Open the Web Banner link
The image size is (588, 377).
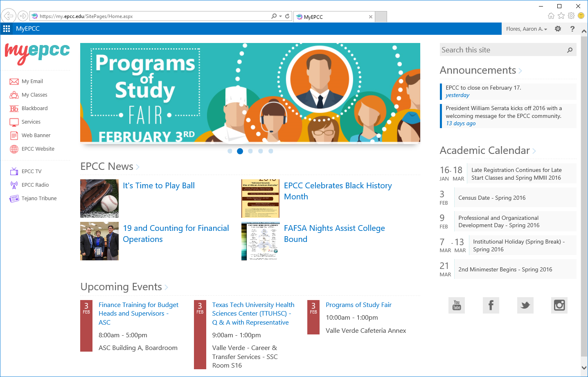[x=36, y=135]
